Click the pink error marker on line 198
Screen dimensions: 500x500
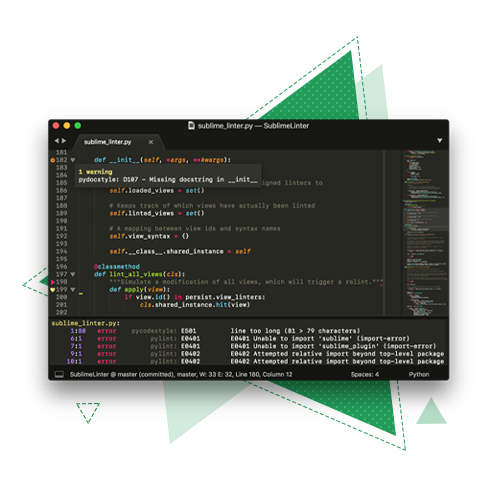(53, 282)
